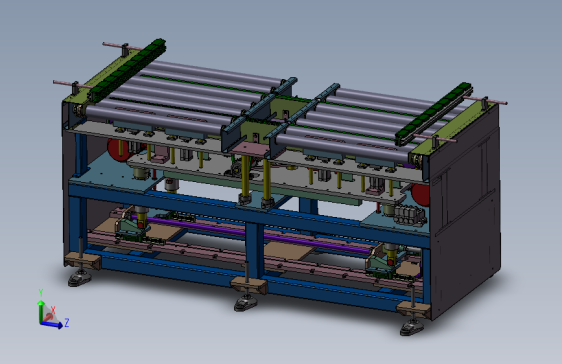Select the dark side panel of the machine
Image resolution: width=562 pixels, height=364 pixels.
click(x=465, y=211)
